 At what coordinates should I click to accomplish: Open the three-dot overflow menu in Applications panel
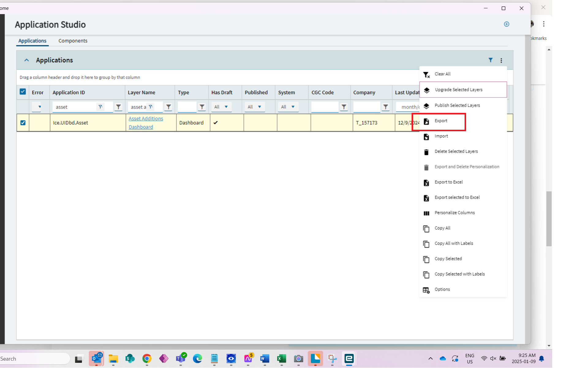(x=501, y=60)
